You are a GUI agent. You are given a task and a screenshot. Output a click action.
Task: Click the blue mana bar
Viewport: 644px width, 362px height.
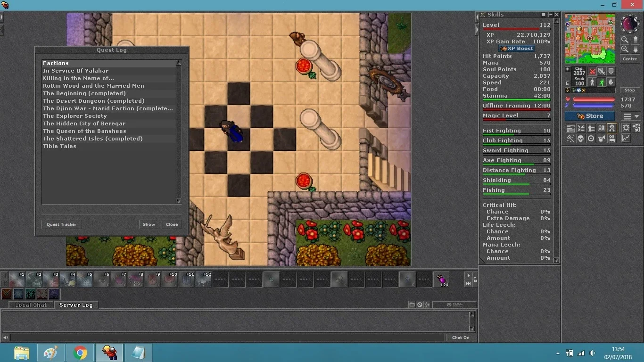point(594,106)
